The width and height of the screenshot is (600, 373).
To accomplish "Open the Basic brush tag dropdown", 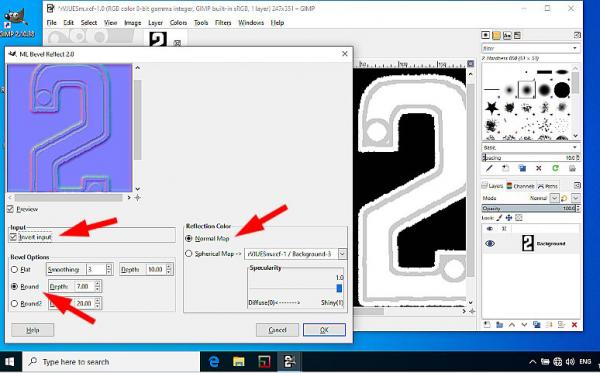I will [x=531, y=147].
